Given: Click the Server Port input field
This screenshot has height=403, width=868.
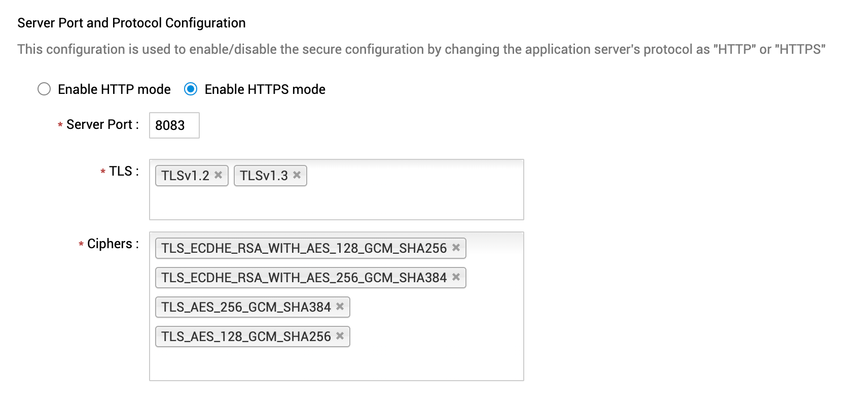Looking at the screenshot, I should 174,125.
